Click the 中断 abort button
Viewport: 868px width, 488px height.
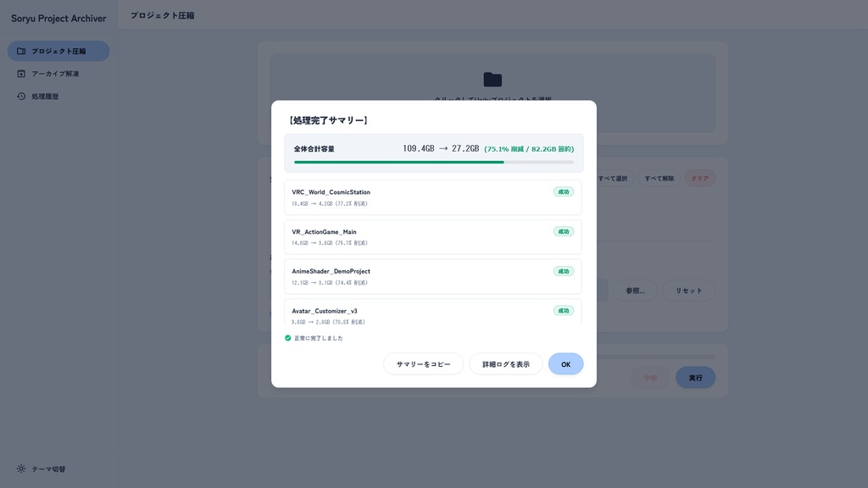(x=650, y=377)
